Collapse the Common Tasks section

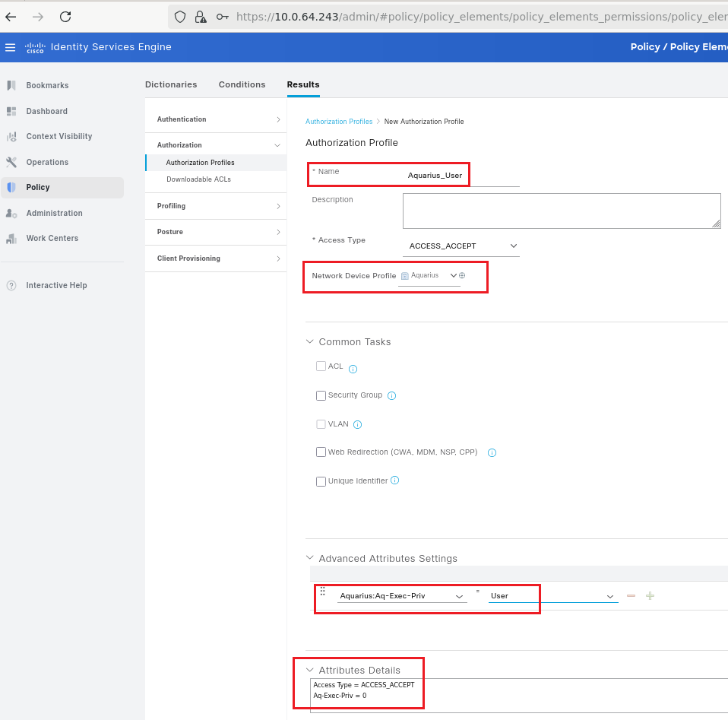tap(310, 342)
